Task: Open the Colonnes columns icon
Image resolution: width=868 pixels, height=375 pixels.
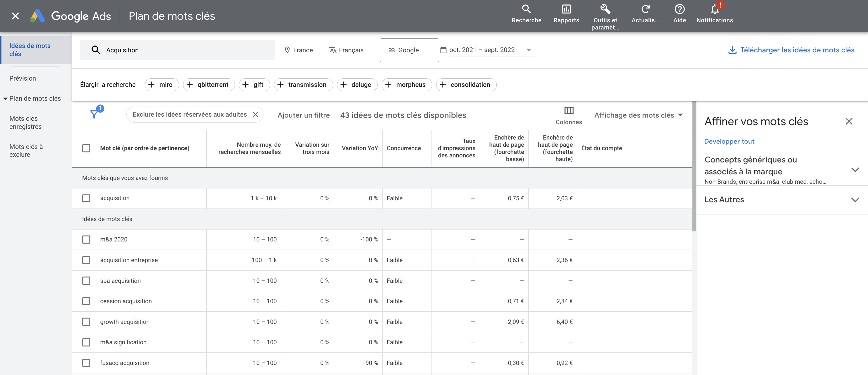Action: (x=569, y=111)
